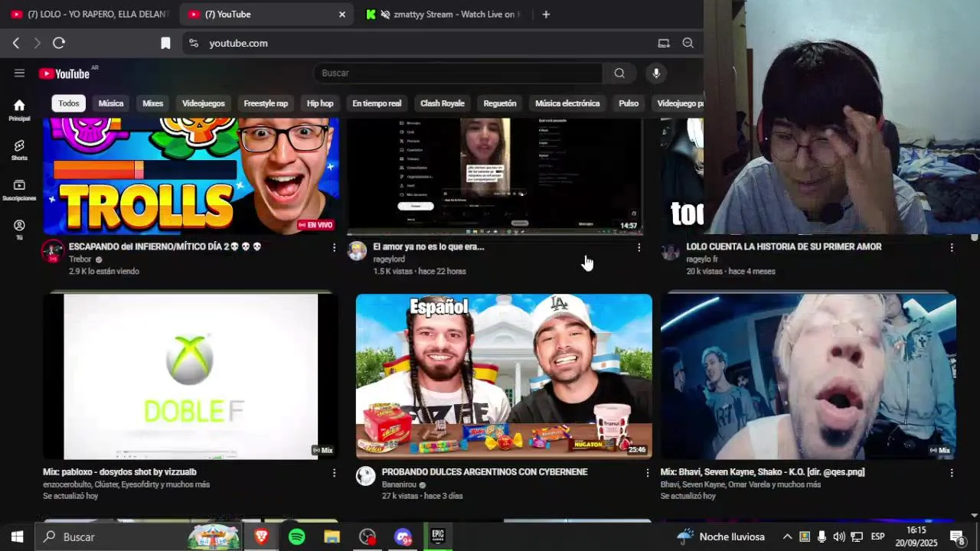Viewport: 980px width, 551px height.
Task: Open Suscripciones in the sidebar
Action: click(x=19, y=190)
